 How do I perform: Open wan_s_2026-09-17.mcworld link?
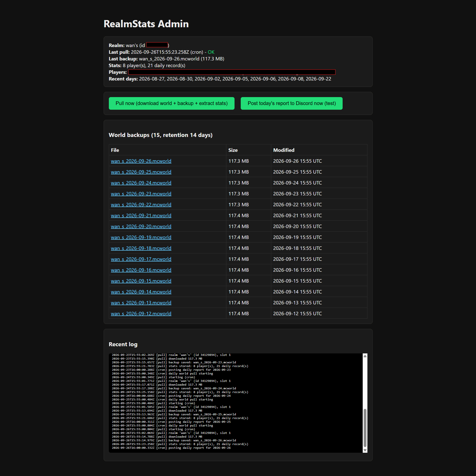click(x=141, y=259)
